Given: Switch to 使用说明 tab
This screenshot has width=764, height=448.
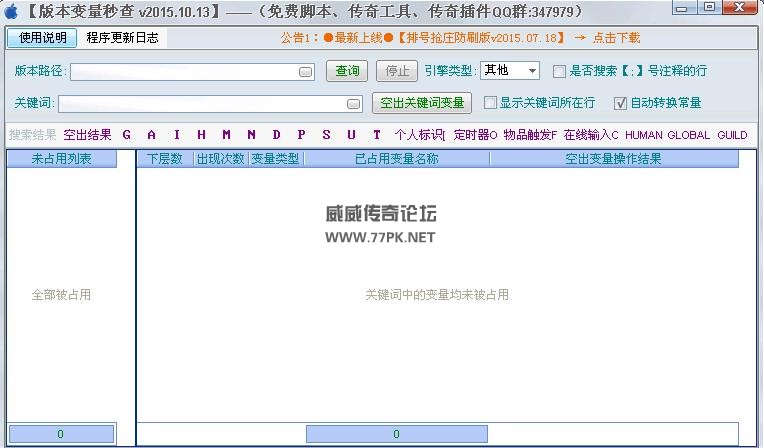Looking at the screenshot, I should (42, 38).
